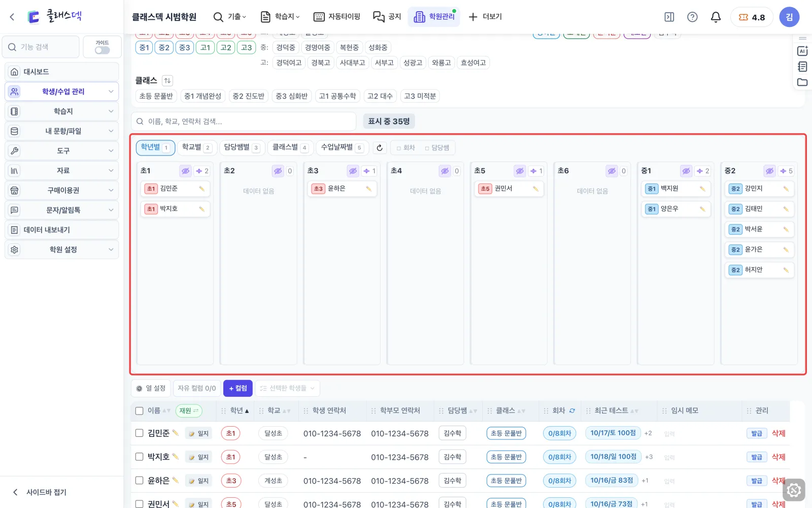
Task: Expand the 자료 sidebar section
Action: pos(62,171)
